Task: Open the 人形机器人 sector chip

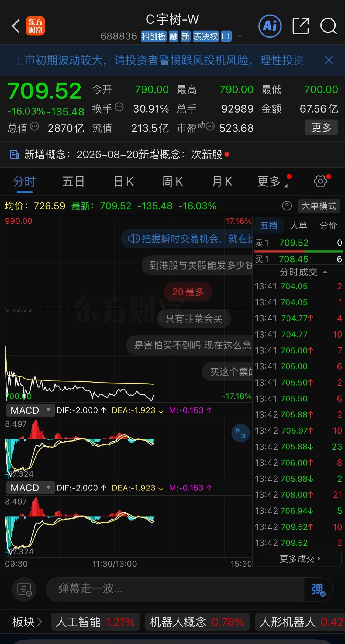Action: tap(300, 622)
